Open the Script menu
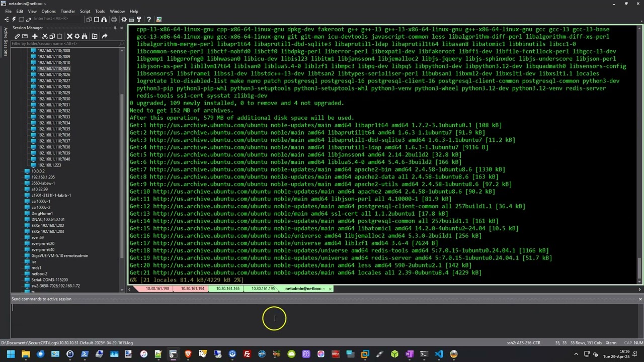This screenshot has height=362, width=644. point(85,11)
